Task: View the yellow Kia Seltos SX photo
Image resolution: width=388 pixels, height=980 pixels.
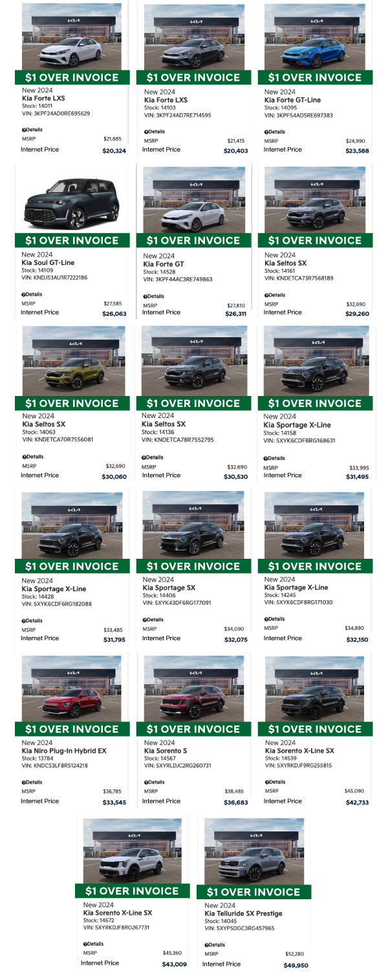Action: pyautogui.click(x=73, y=362)
